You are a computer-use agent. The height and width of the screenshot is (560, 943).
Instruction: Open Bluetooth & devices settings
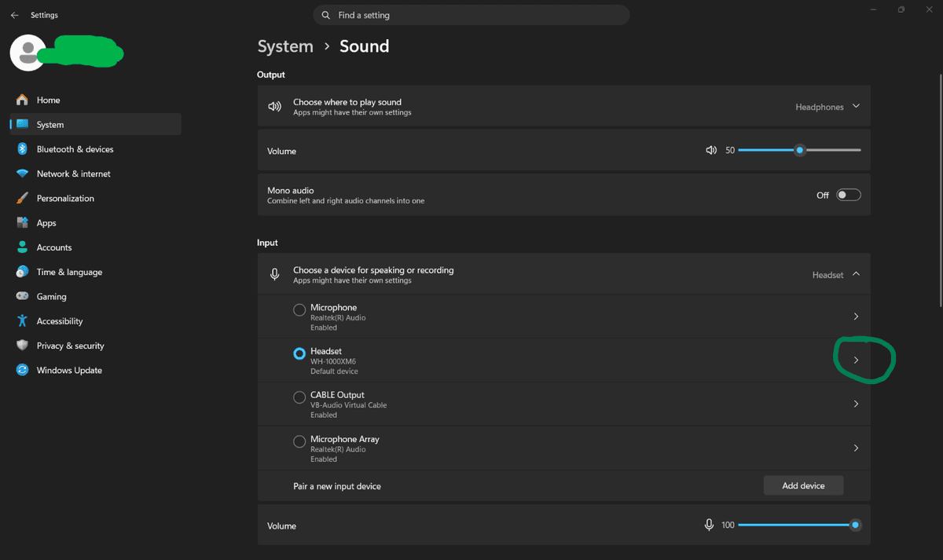click(x=95, y=149)
